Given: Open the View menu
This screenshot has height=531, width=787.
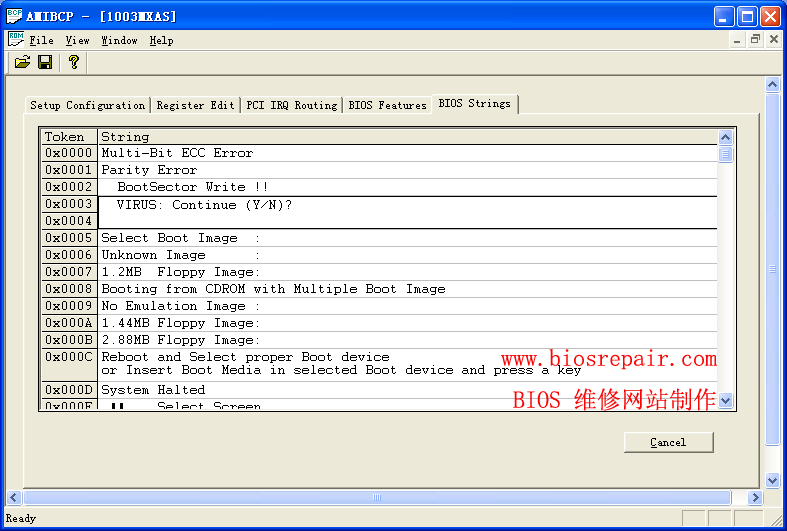Looking at the screenshot, I should pyautogui.click(x=77, y=40).
